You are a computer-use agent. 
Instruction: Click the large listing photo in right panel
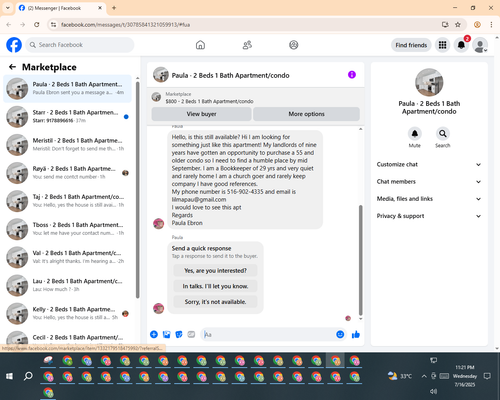pos(429,82)
